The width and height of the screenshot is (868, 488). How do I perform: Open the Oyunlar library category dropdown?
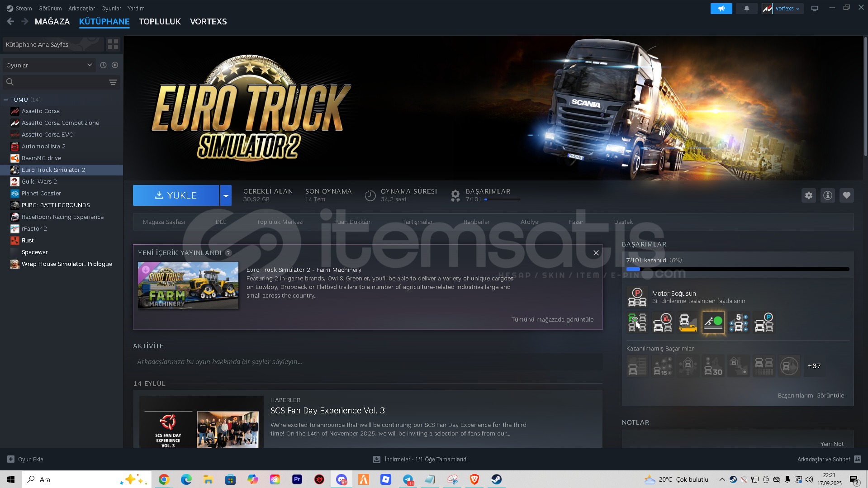(49, 65)
